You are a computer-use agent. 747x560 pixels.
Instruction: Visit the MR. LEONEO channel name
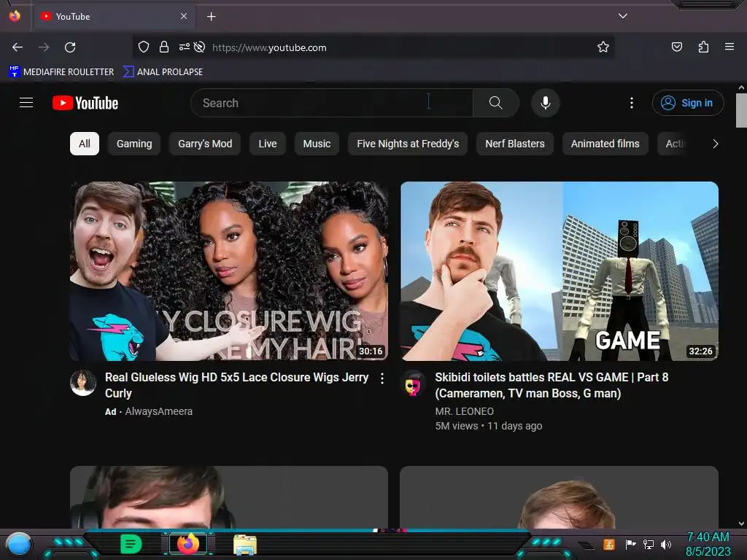(x=464, y=411)
